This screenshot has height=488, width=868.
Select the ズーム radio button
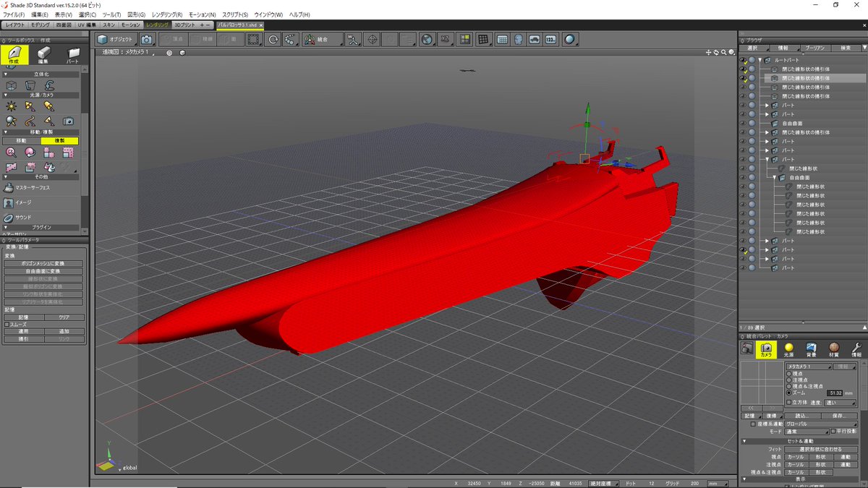(x=789, y=393)
